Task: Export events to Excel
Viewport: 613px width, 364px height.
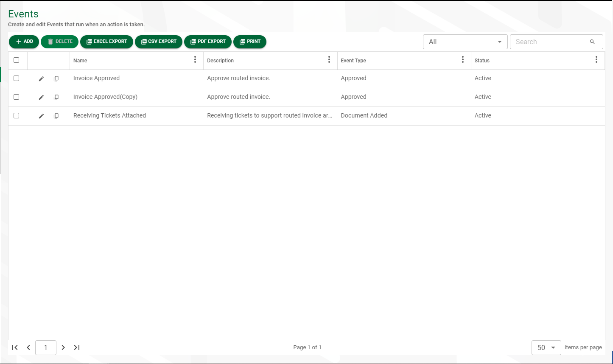Action: pyautogui.click(x=106, y=42)
